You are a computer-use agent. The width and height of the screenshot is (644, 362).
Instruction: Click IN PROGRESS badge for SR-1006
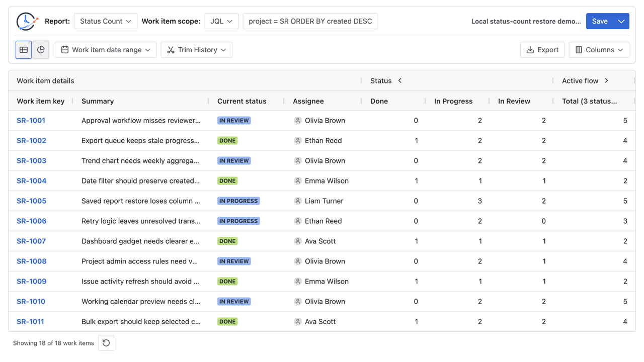click(238, 221)
